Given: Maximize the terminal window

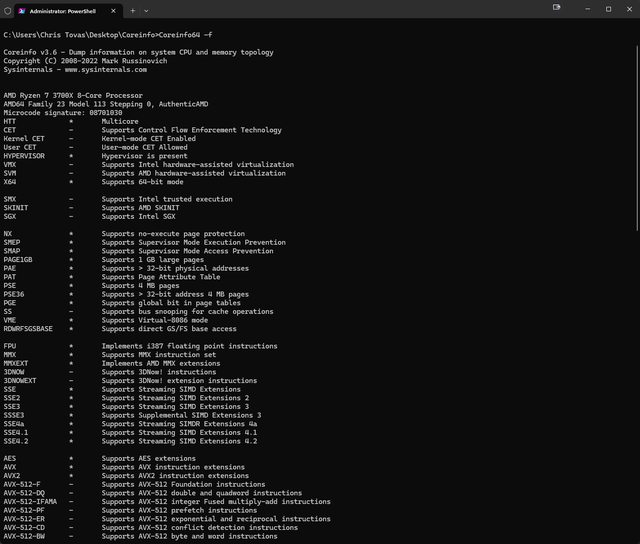Looking at the screenshot, I should pyautogui.click(x=608, y=9).
